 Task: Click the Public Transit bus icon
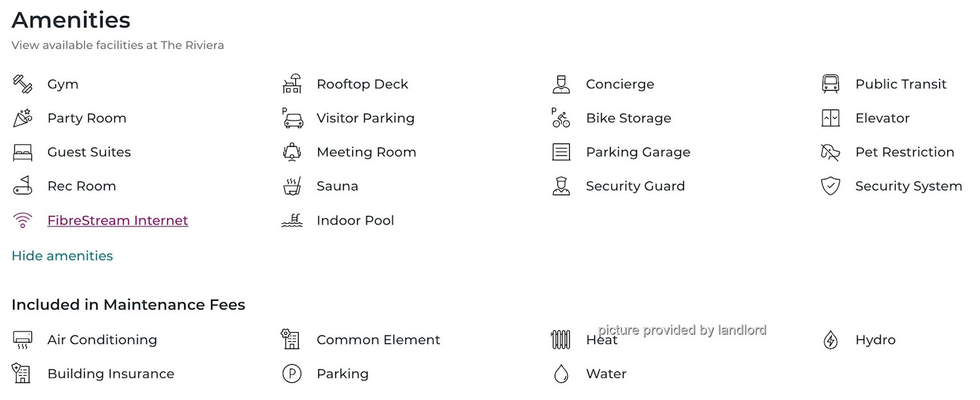tap(830, 84)
